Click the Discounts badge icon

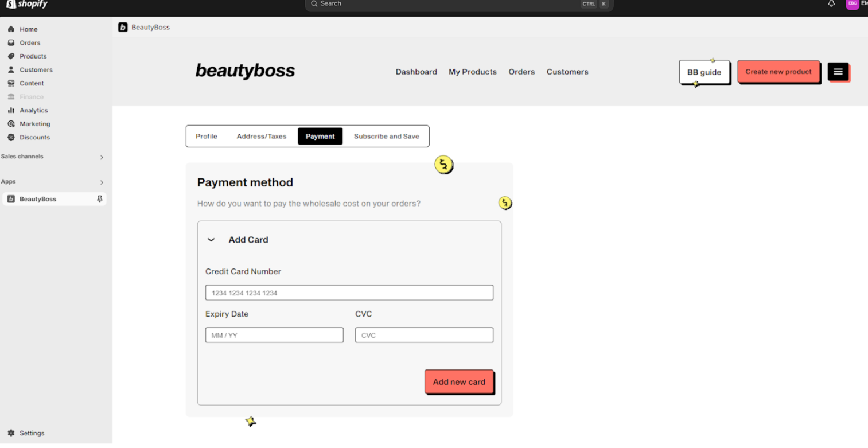11,137
